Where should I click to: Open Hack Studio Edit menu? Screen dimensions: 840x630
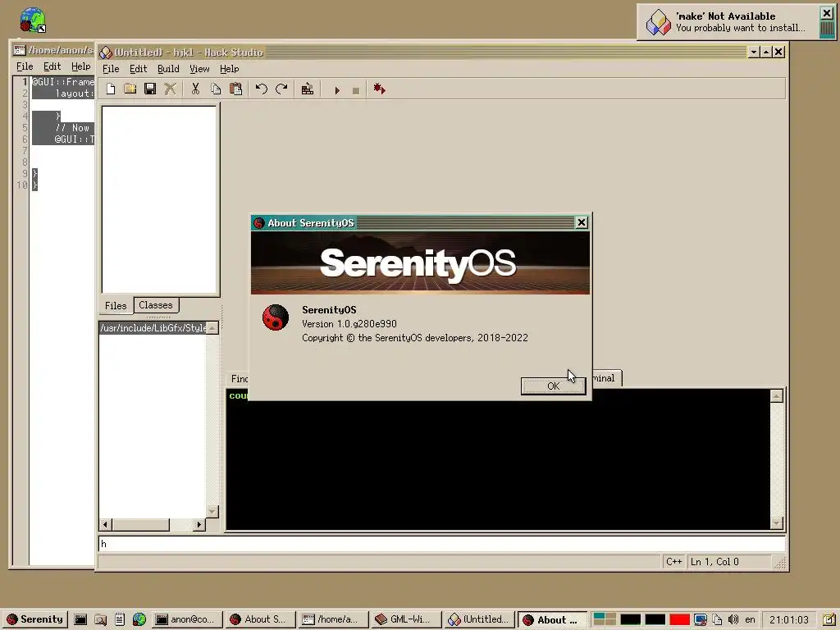click(138, 69)
